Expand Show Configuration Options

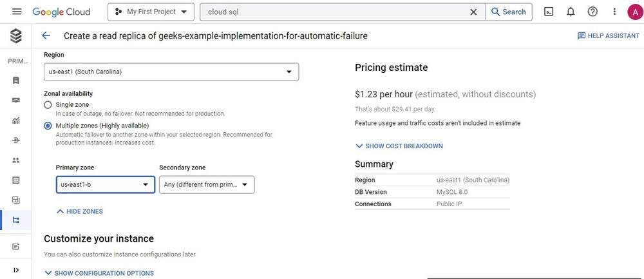(99, 273)
